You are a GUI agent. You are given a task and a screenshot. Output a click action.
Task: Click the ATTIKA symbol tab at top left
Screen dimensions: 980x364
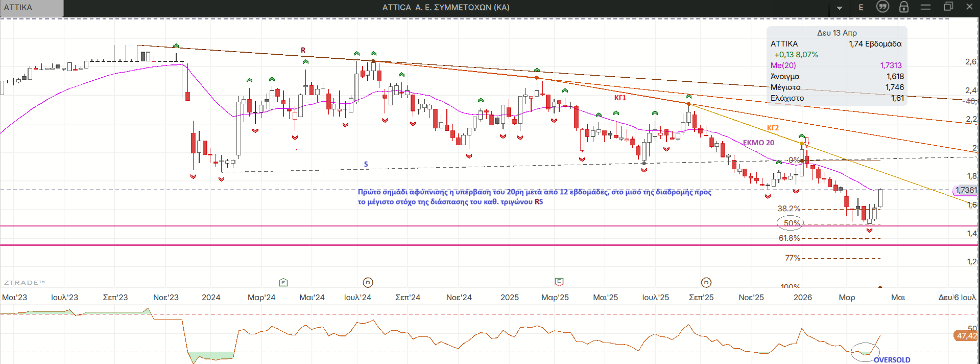(x=32, y=8)
